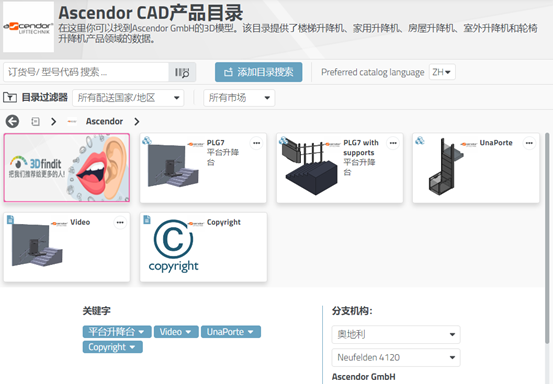Click the catalog filter icon

(x=10, y=97)
